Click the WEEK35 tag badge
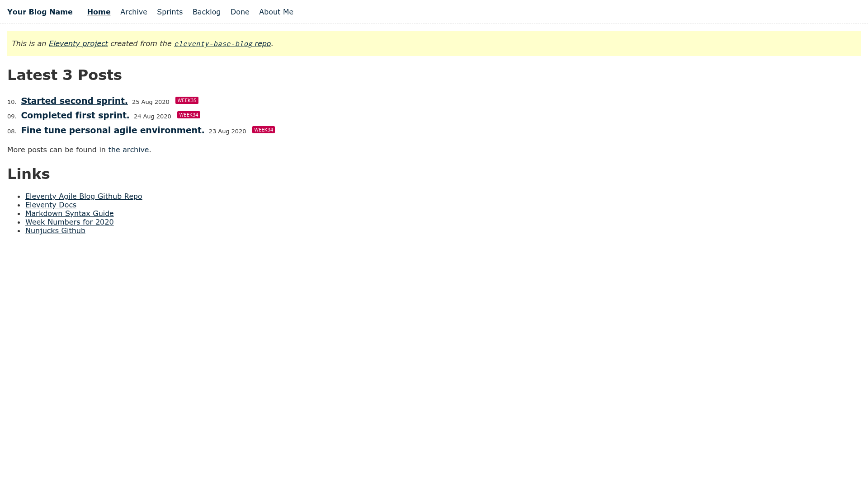868x488 pixels. point(187,100)
